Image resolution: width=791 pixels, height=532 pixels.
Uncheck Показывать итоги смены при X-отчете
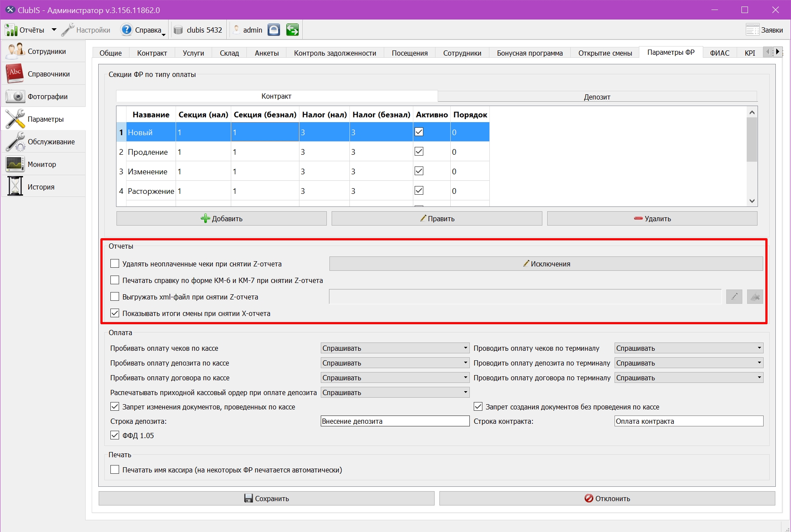(x=115, y=313)
